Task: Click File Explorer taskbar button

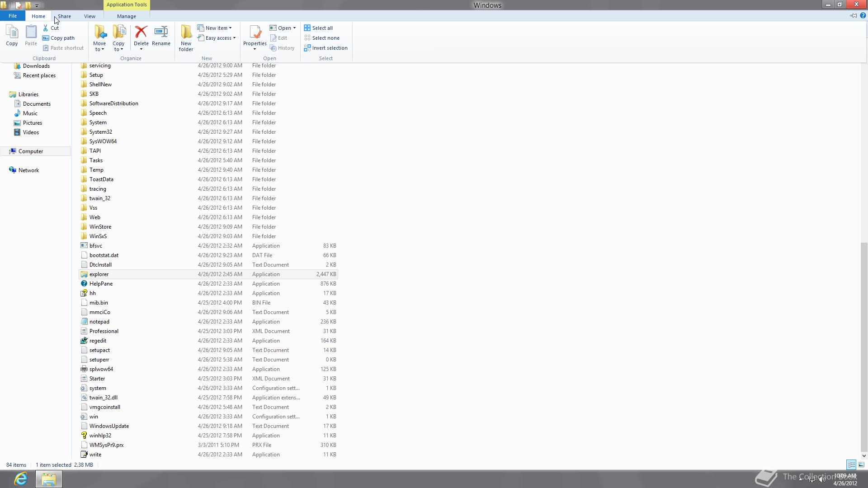Action: point(48,479)
